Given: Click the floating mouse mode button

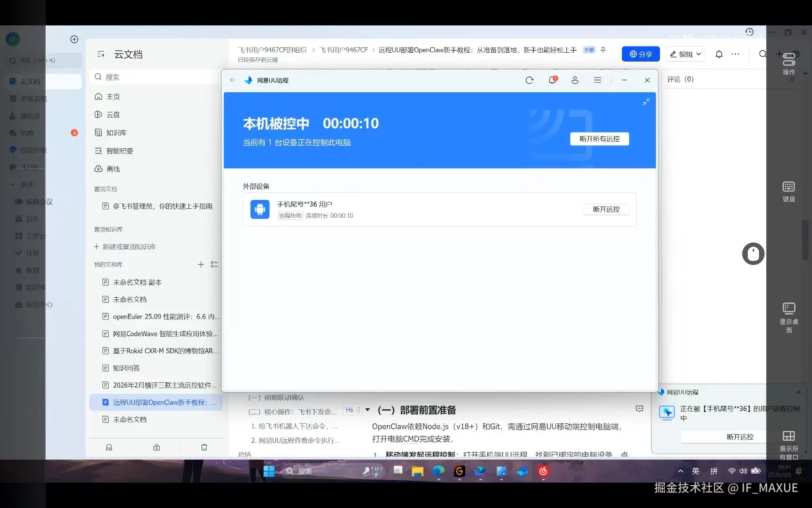Looking at the screenshot, I should point(753,254).
